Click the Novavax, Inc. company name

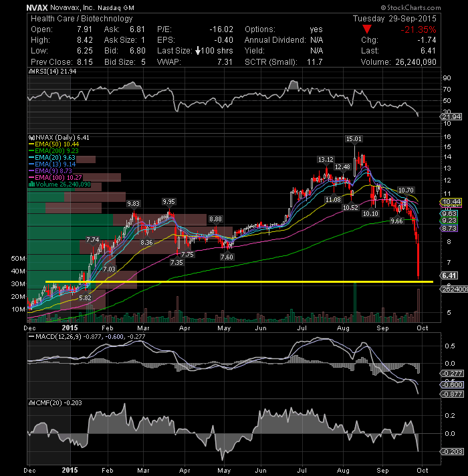pos(72,7)
